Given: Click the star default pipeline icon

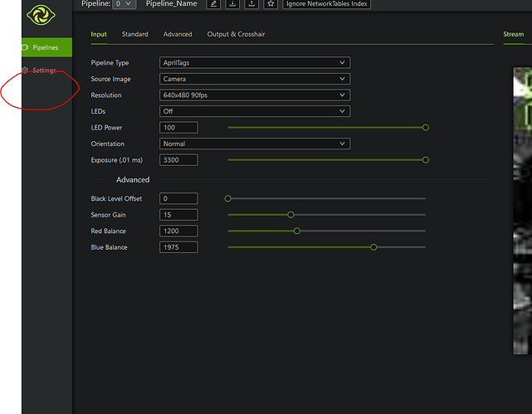Looking at the screenshot, I should click(271, 4).
